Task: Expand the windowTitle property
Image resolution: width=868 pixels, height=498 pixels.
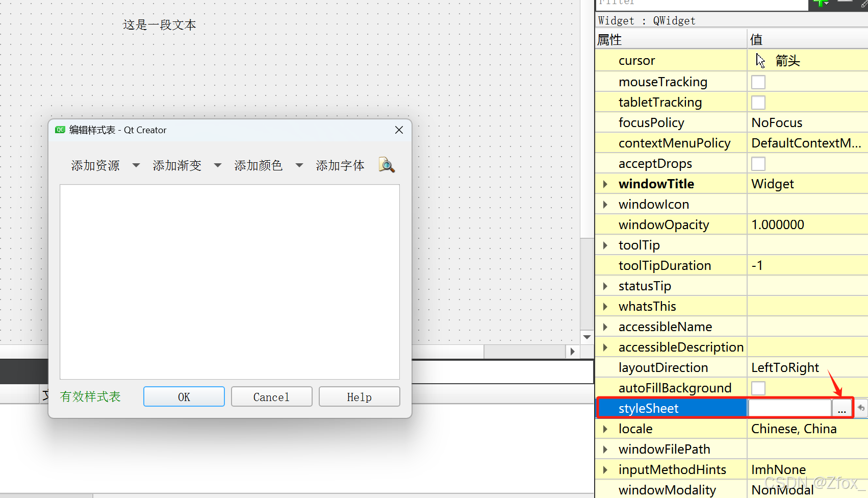Action: pos(605,184)
